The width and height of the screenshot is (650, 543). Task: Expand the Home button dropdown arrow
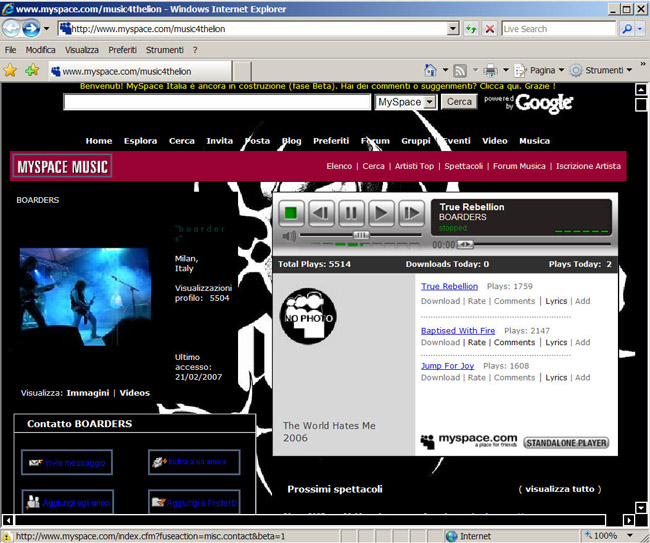pyautogui.click(x=445, y=70)
